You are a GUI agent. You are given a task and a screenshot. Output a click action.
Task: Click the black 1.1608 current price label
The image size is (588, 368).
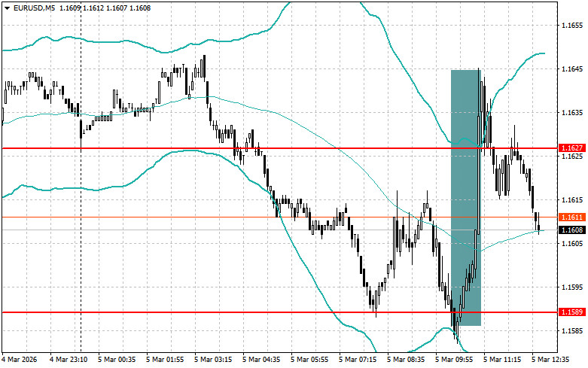[571, 230]
